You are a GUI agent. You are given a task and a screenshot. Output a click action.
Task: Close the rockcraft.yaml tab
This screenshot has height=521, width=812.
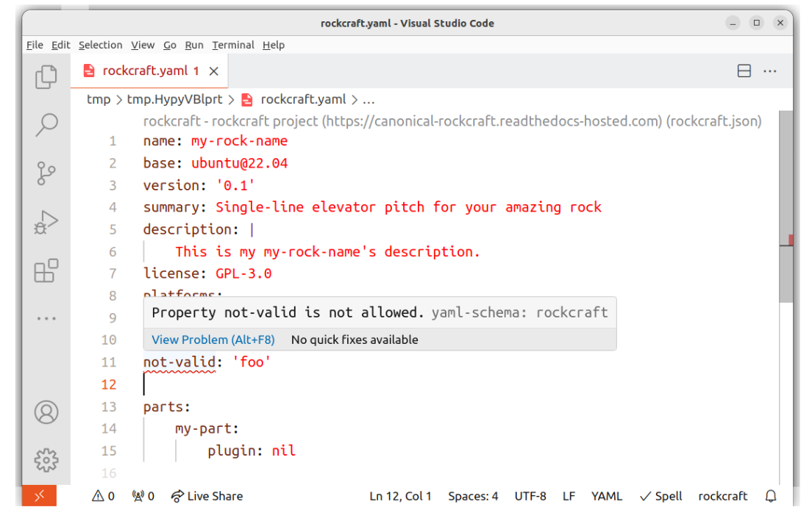214,71
